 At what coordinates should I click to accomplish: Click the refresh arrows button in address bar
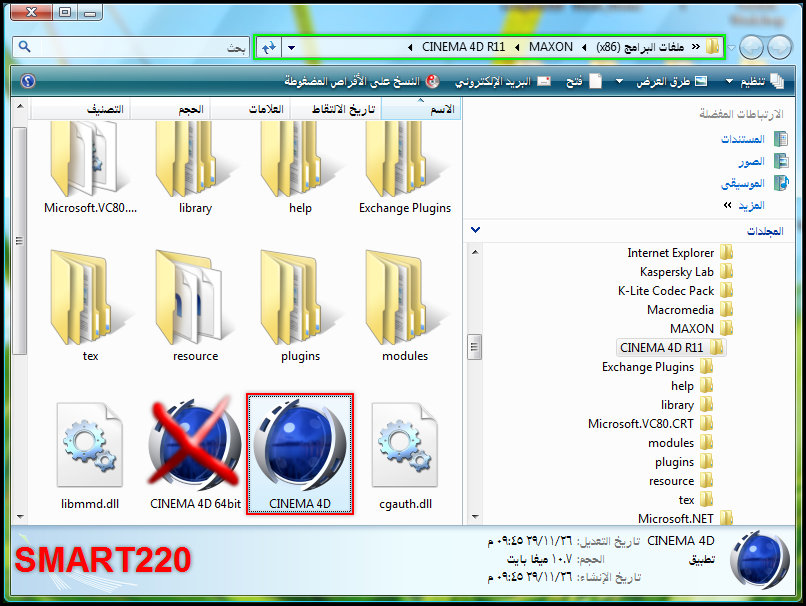[269, 47]
